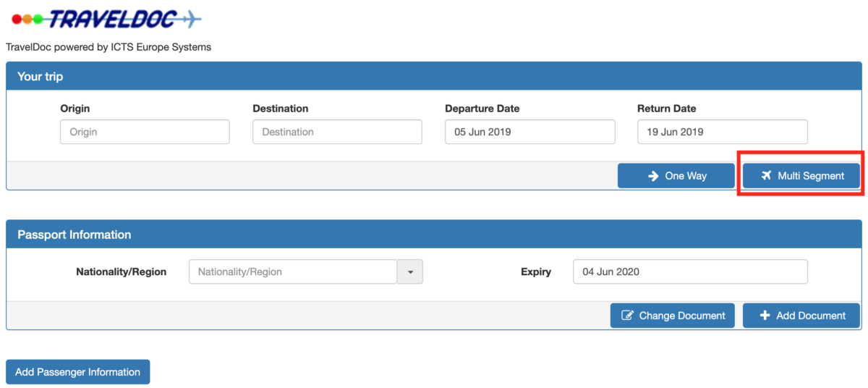Image resolution: width=868 pixels, height=388 pixels.
Task: Open the Return Date picker field
Action: pyautogui.click(x=722, y=132)
